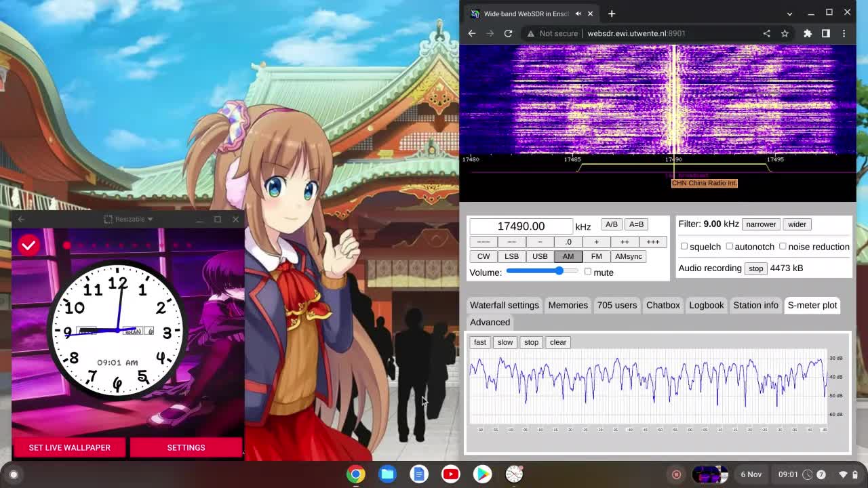Click the screen recording indicator in shelf

coord(676,474)
